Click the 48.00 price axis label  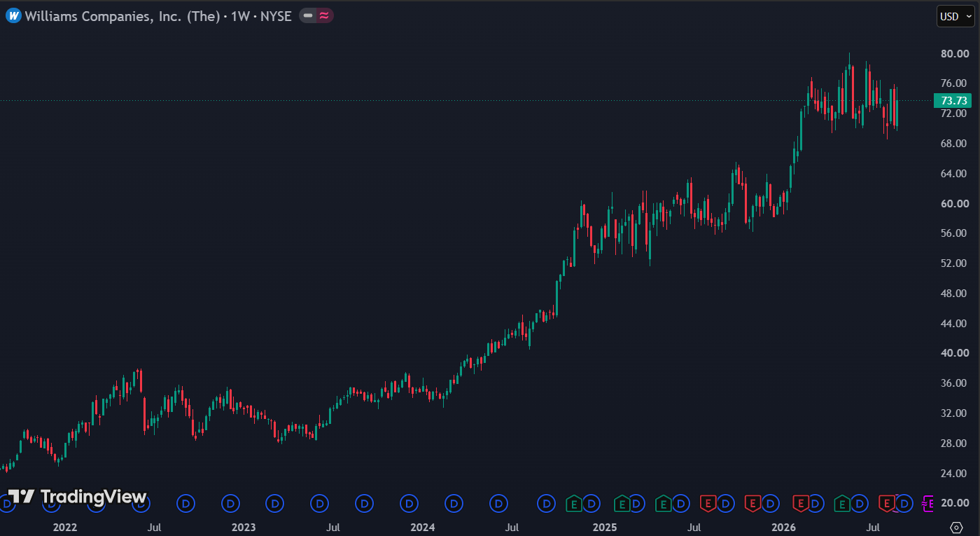tap(955, 294)
